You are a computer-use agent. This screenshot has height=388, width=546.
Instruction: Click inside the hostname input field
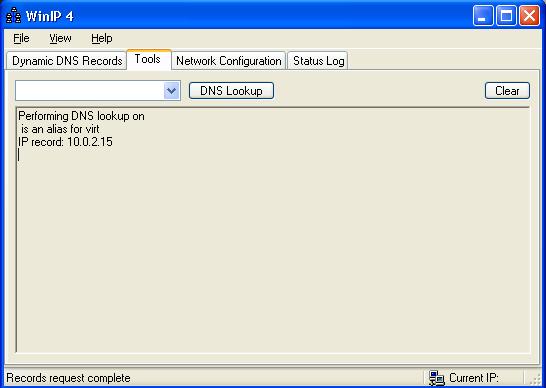90,91
